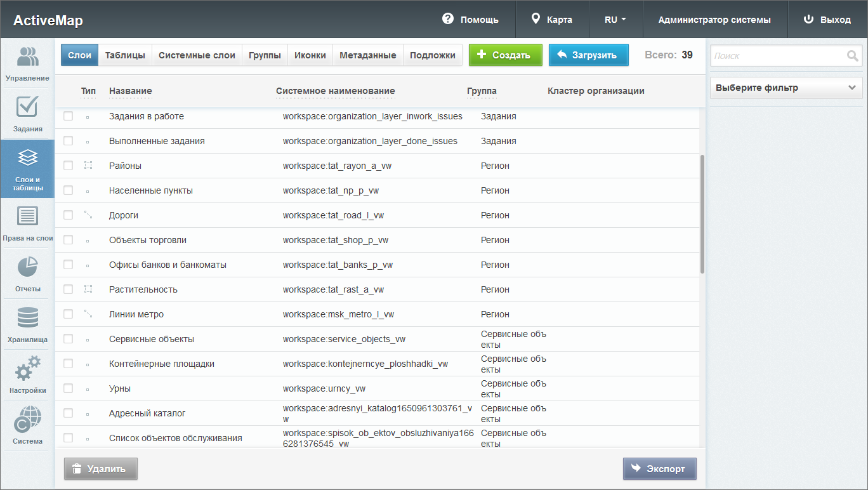Open the Система globe icon
868x490 pixels.
(x=27, y=420)
